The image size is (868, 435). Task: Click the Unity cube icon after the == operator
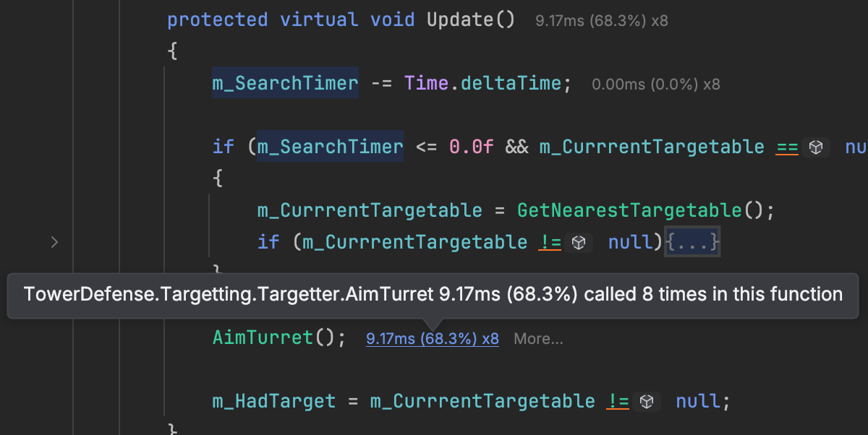coord(815,147)
